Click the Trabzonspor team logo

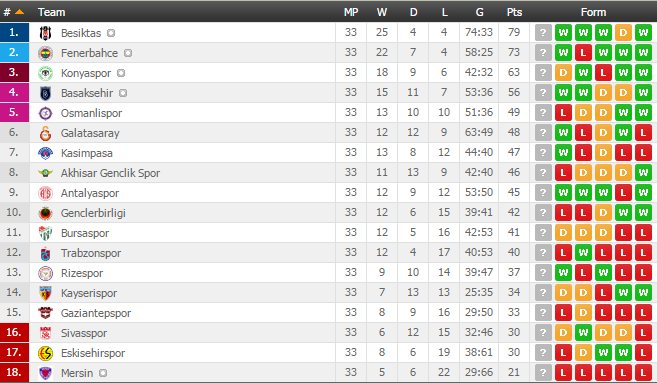point(45,254)
